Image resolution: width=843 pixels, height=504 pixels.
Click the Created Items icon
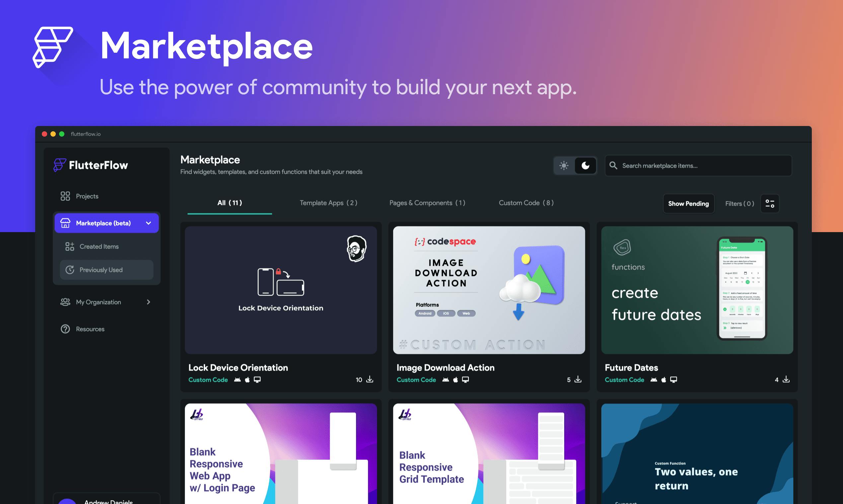point(70,246)
